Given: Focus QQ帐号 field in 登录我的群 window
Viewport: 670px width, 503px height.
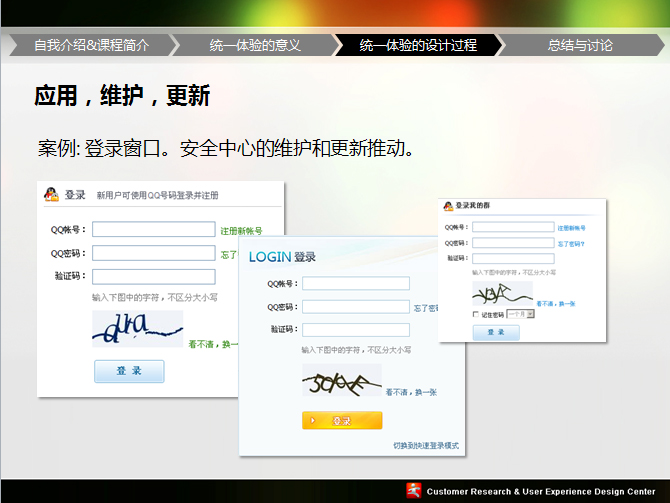Looking at the screenshot, I should click(x=513, y=227).
